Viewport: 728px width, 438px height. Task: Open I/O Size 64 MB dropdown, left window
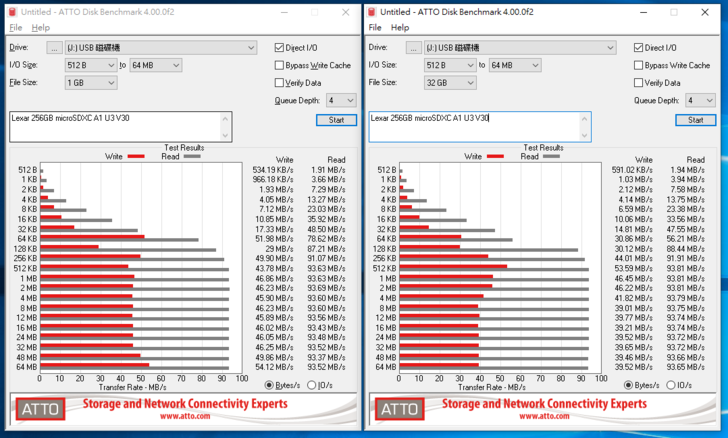tap(156, 65)
